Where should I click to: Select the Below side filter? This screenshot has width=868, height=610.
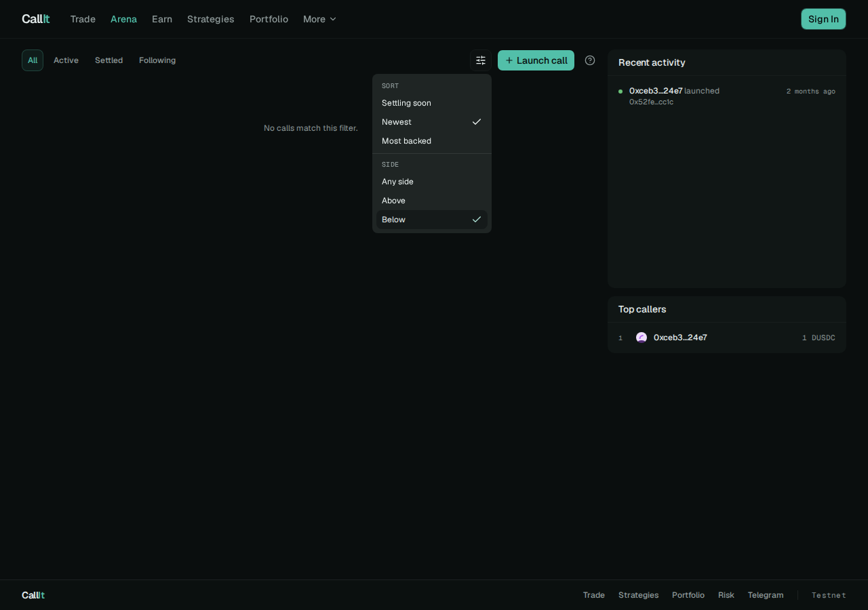tap(432, 220)
